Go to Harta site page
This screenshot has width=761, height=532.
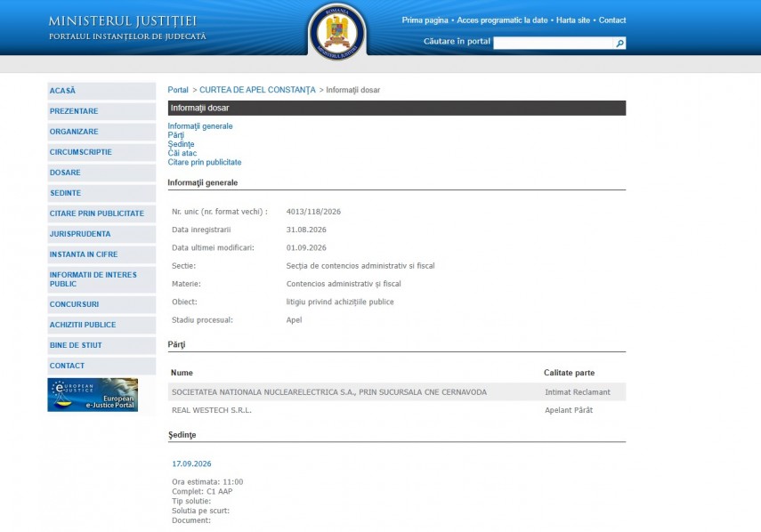pyautogui.click(x=572, y=20)
